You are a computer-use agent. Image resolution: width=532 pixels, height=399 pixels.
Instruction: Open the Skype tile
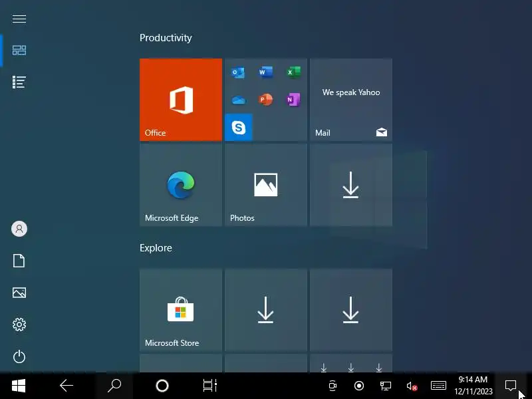pos(239,127)
